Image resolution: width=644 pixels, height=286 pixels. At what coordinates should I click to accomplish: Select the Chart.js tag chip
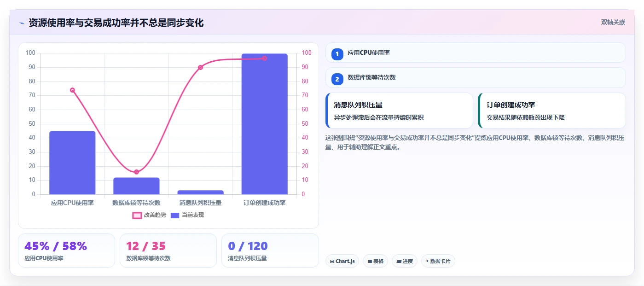342,261
